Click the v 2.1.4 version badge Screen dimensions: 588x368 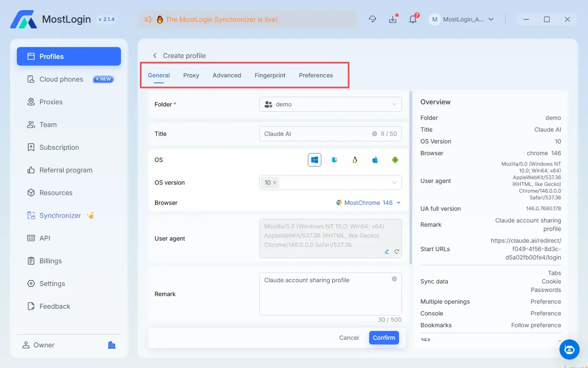[x=106, y=19]
